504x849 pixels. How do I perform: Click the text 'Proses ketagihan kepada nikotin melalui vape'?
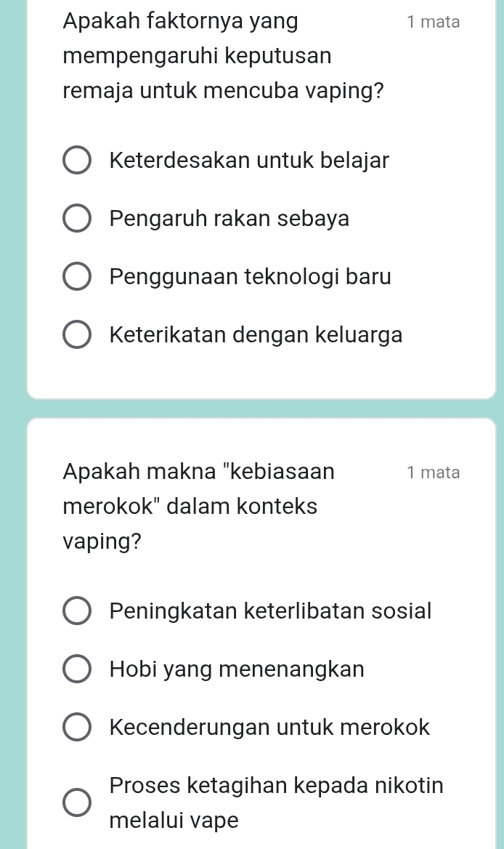[x=276, y=802]
